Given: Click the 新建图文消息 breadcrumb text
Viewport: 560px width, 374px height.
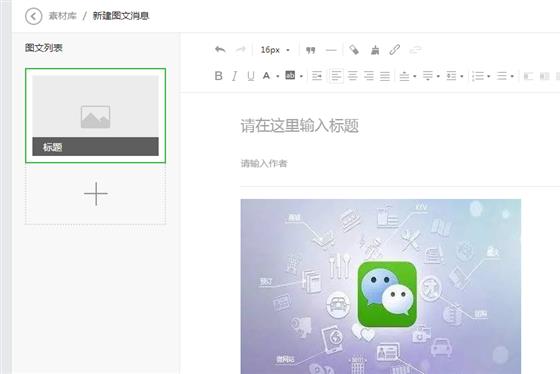Looking at the screenshot, I should 121,16.
